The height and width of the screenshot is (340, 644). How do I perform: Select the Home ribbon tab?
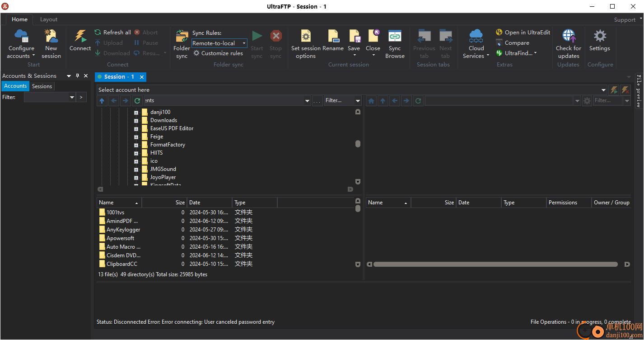point(19,19)
